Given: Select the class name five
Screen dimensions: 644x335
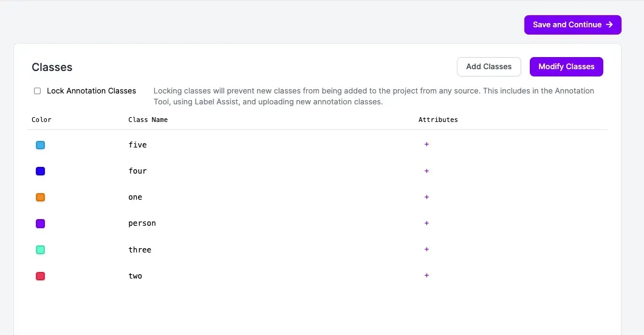Looking at the screenshot, I should click(x=137, y=144).
